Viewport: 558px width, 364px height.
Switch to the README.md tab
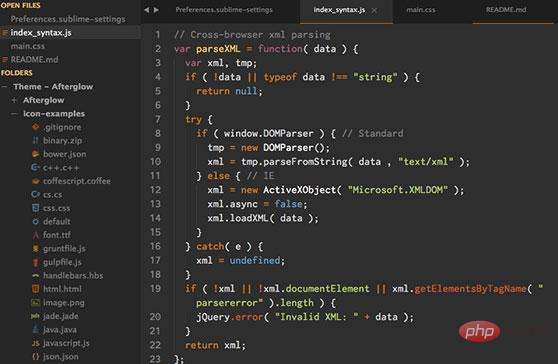point(506,10)
